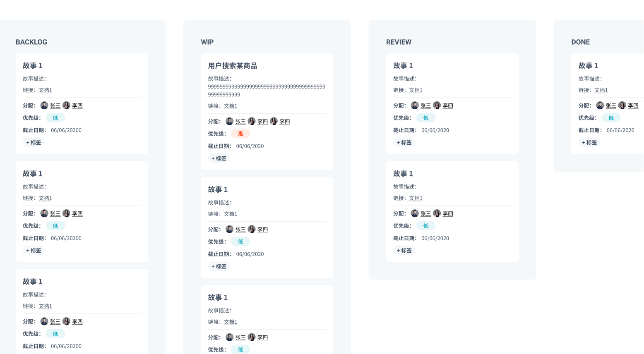Image resolution: width=644 pixels, height=354 pixels.
Task: Select the REVIEW column header
Action: pyautogui.click(x=399, y=42)
